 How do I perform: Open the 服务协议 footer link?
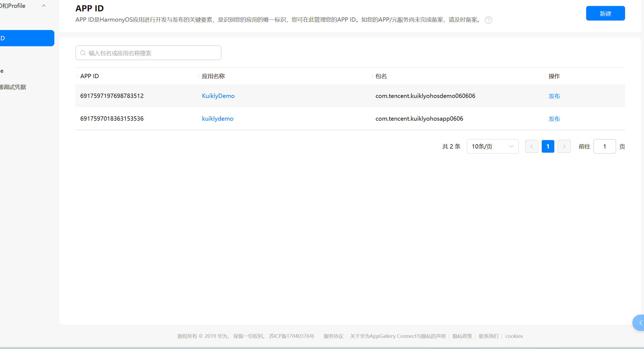coord(333,336)
